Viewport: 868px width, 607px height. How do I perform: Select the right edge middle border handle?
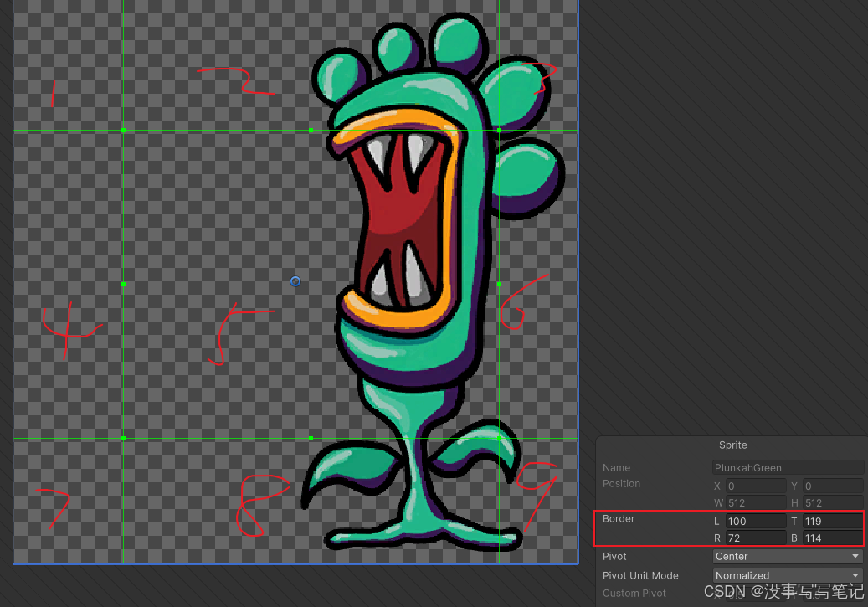[x=500, y=284]
